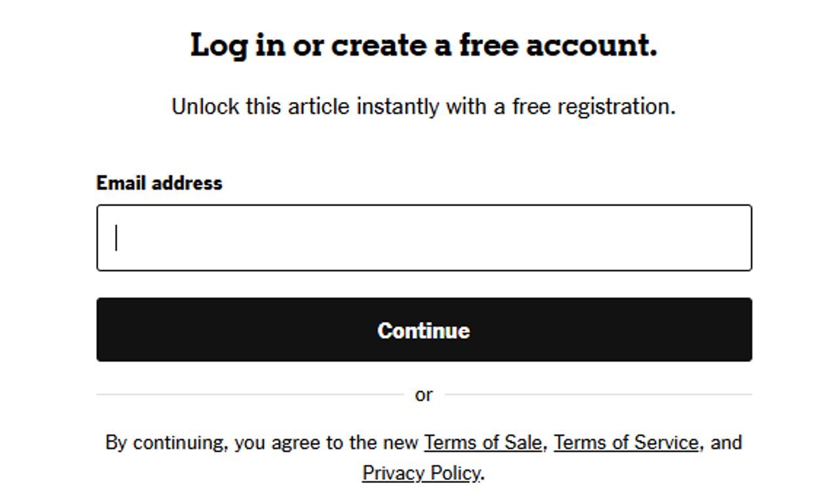Click the "or" divider text
Image resolution: width=838 pixels, height=504 pixels.
click(424, 395)
